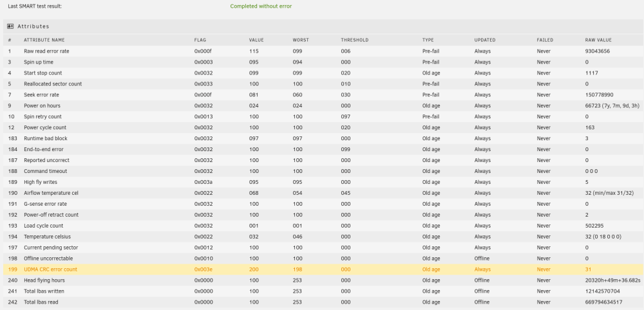The width and height of the screenshot is (644, 310).
Task: Click raw value 502295
Action: click(594, 226)
